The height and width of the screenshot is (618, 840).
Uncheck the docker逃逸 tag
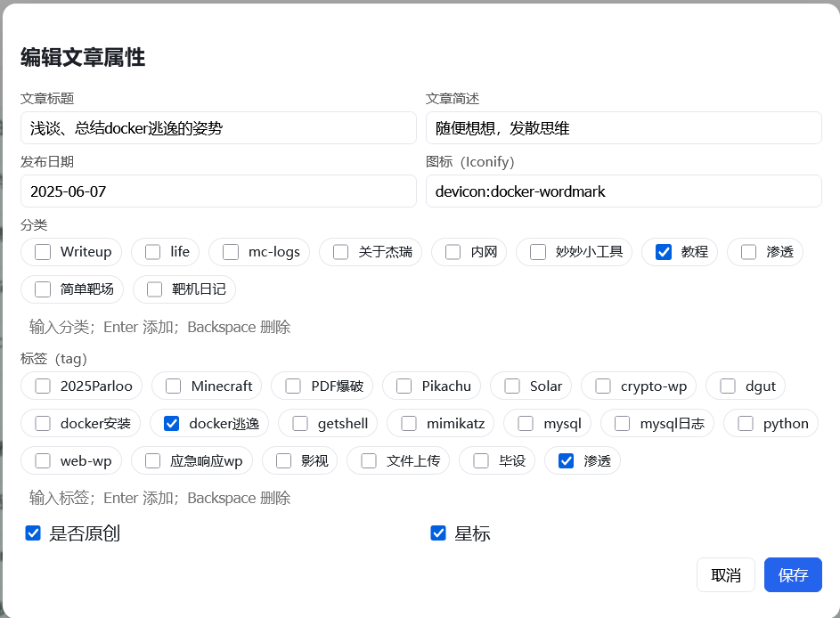click(171, 423)
